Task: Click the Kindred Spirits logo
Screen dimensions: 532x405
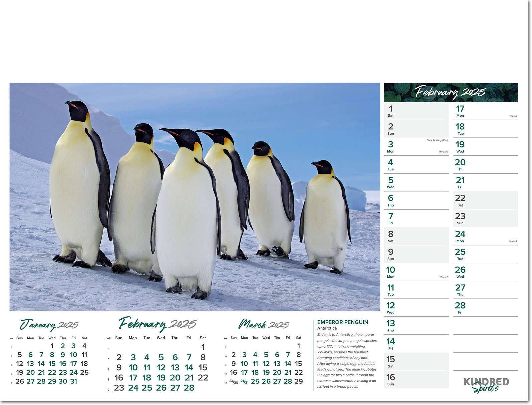Action: click(x=486, y=385)
